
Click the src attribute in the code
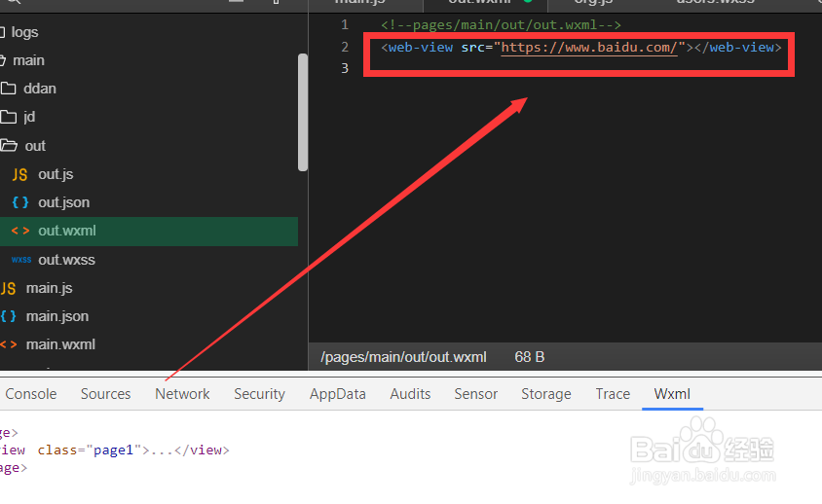pyautogui.click(x=473, y=47)
